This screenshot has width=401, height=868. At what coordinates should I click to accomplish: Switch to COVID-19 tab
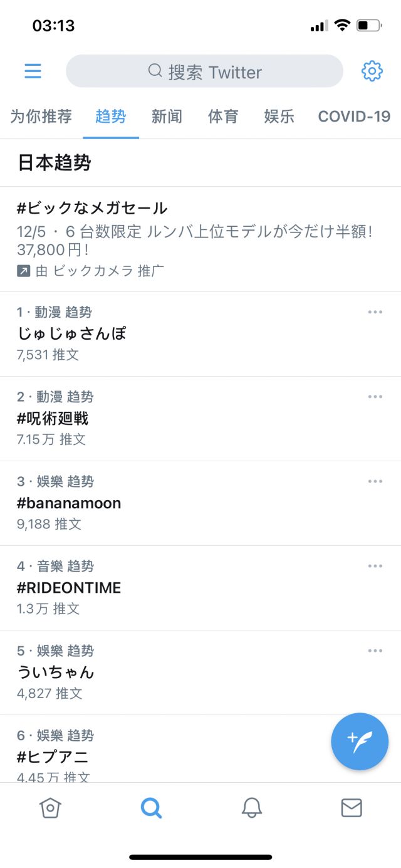354,117
